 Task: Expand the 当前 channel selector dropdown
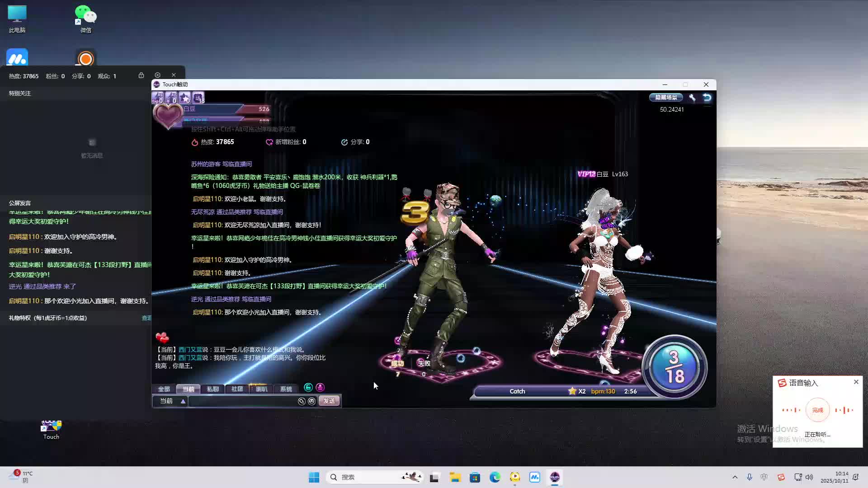click(x=183, y=401)
